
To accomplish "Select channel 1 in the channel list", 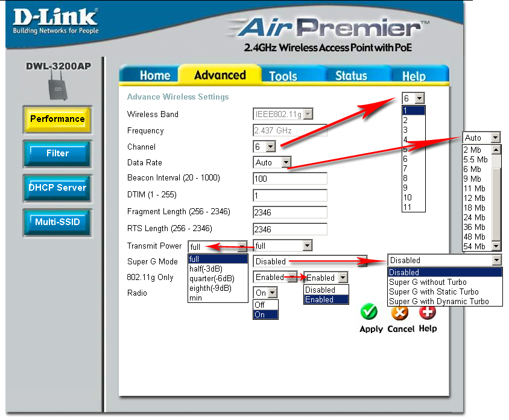I will 414,110.
